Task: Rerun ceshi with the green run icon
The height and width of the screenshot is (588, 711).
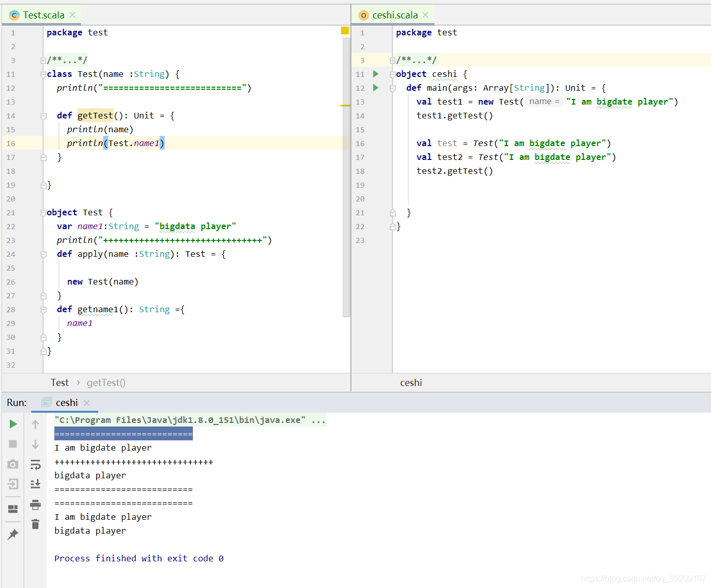Action: click(x=13, y=424)
